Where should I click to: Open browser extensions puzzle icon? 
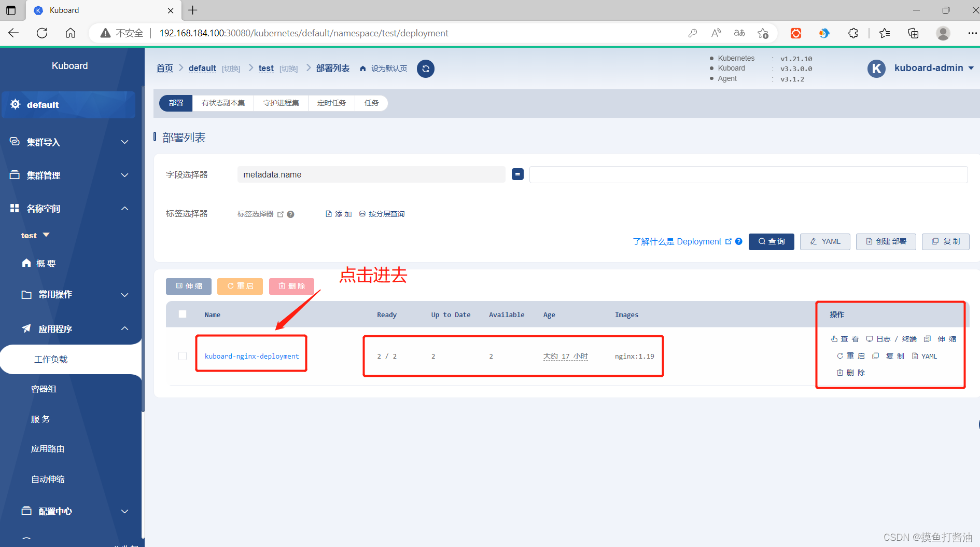pos(853,33)
